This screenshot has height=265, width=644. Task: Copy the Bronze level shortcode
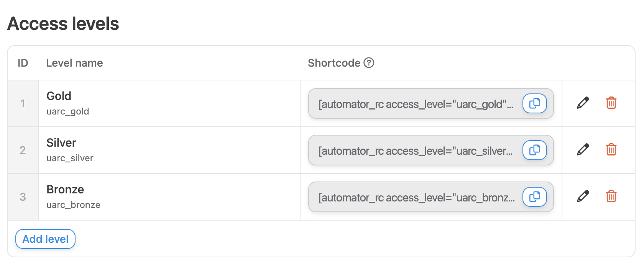[534, 197]
